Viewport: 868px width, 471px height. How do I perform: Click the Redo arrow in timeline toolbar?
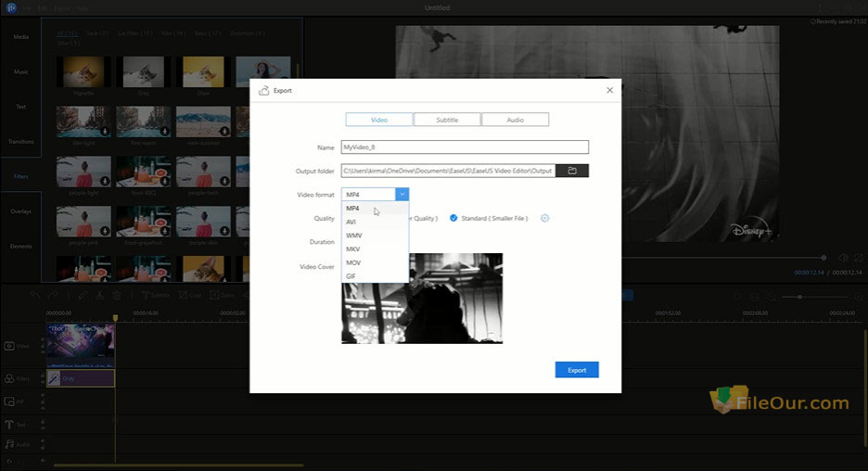coord(53,296)
